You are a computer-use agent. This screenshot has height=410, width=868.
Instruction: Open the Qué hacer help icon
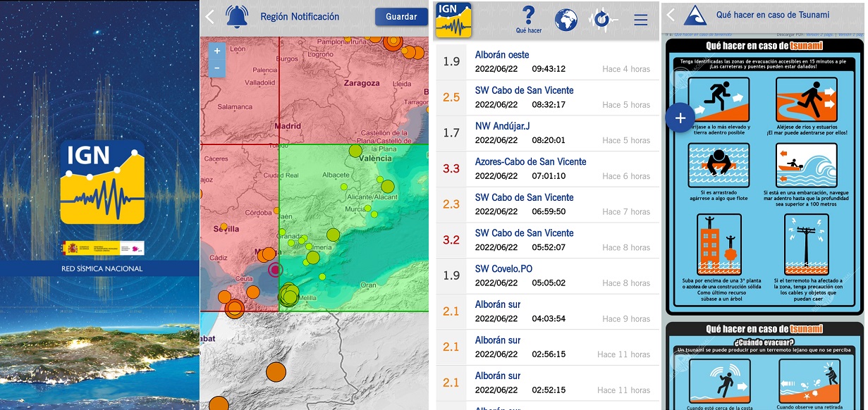pos(529,19)
